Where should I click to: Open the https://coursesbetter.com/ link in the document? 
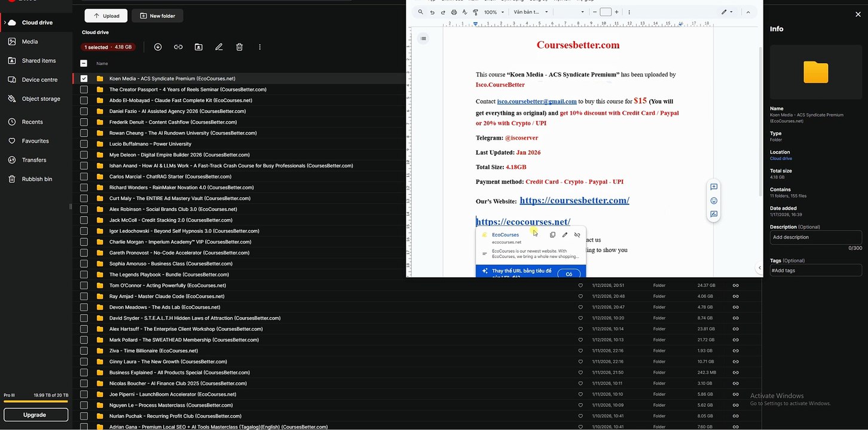pos(574,201)
